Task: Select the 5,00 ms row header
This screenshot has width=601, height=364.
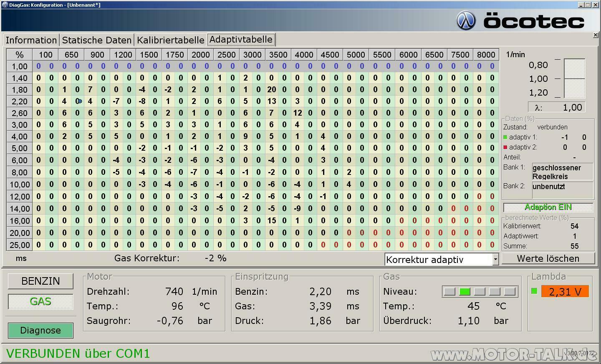Action: (20, 148)
